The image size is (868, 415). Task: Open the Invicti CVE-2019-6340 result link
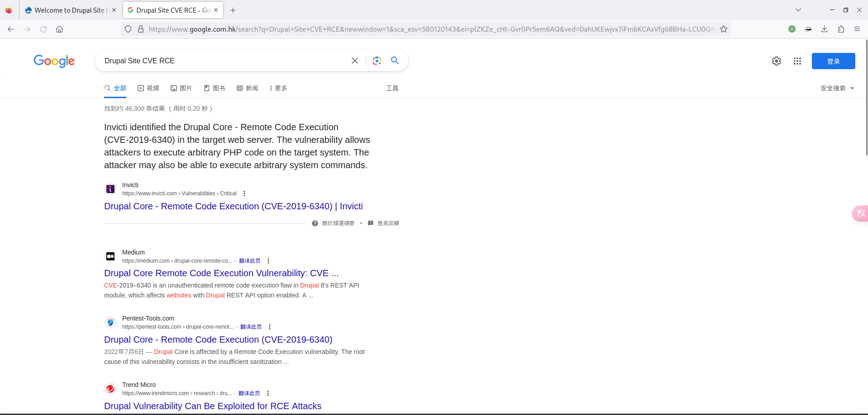[234, 206]
